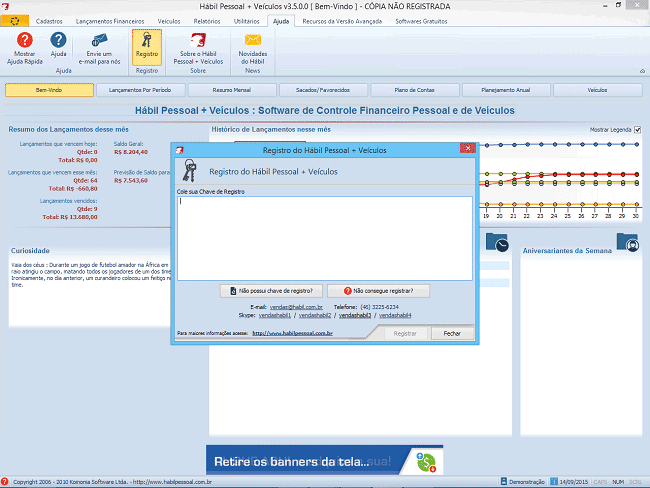Screen dimensions: 650x488
Task: Click the vendas@habil.com.br email link
Action: pos(296,307)
